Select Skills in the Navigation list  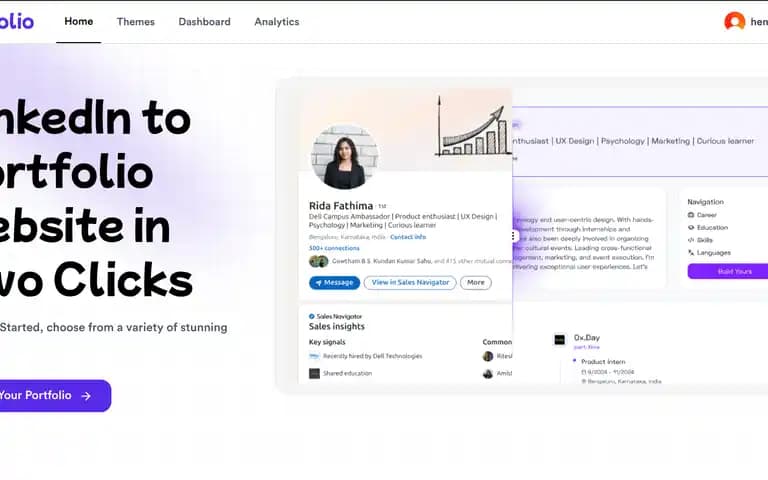705,240
